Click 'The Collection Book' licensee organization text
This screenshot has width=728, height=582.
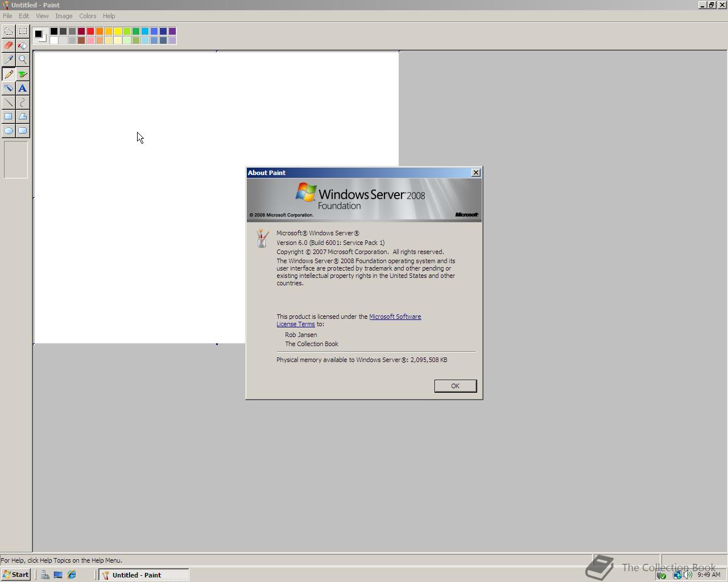point(312,344)
